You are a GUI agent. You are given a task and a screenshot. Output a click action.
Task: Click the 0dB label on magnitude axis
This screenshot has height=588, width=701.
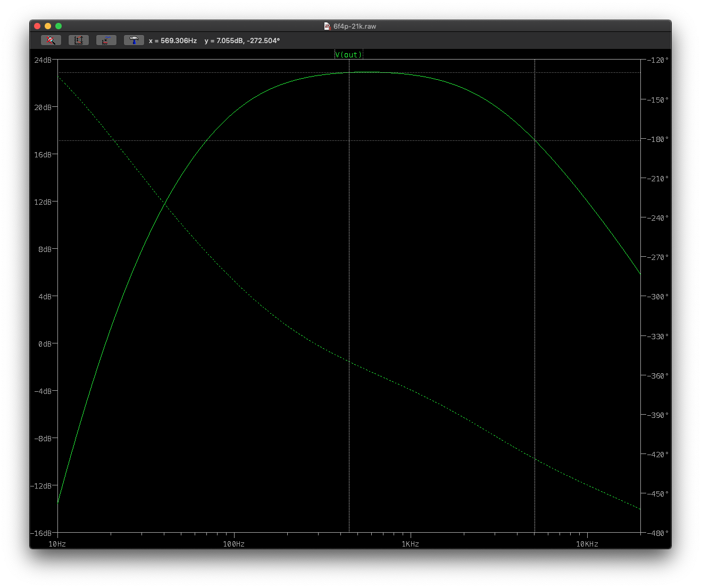(45, 344)
